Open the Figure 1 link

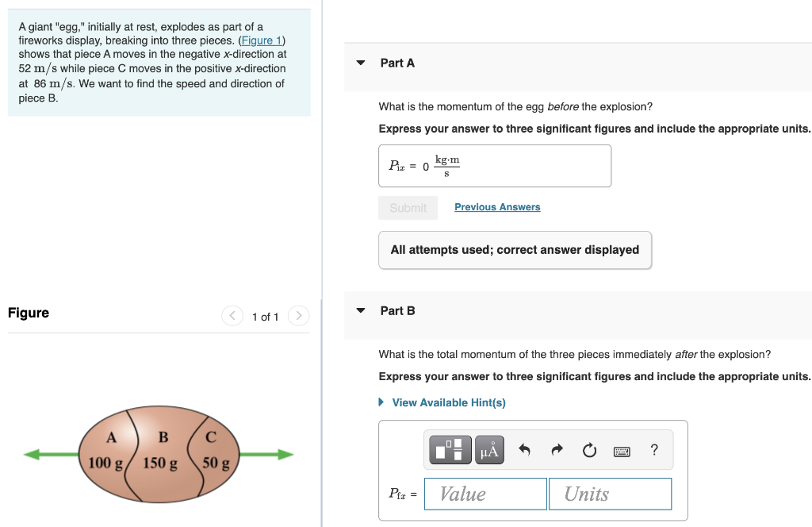coord(262,40)
